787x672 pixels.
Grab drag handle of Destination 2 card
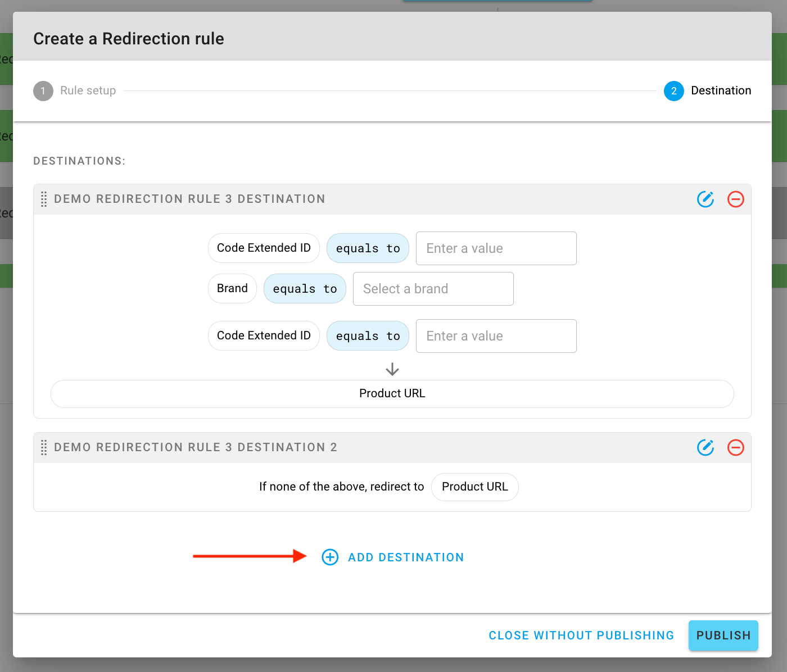click(x=44, y=448)
